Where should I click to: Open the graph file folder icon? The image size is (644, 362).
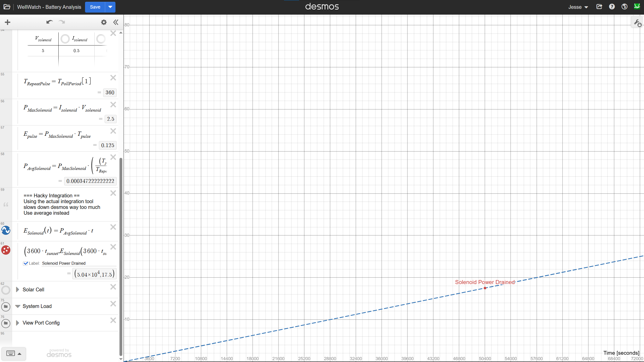coord(7,7)
